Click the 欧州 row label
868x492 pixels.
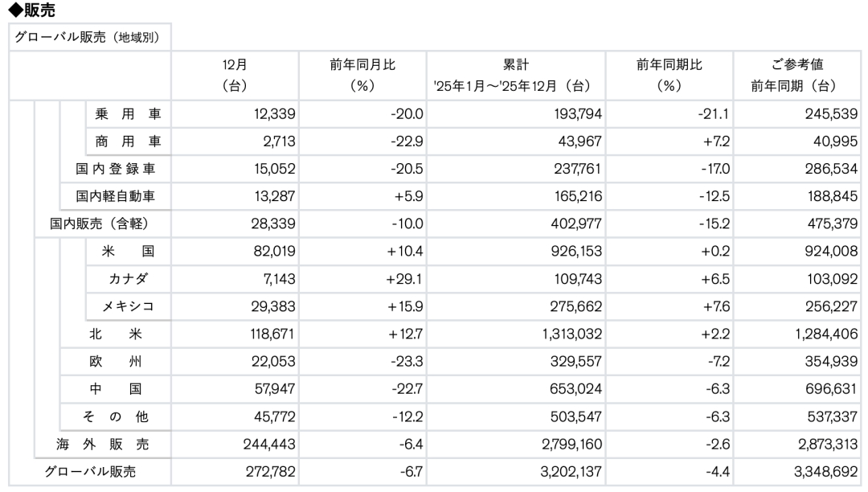[x=115, y=359]
